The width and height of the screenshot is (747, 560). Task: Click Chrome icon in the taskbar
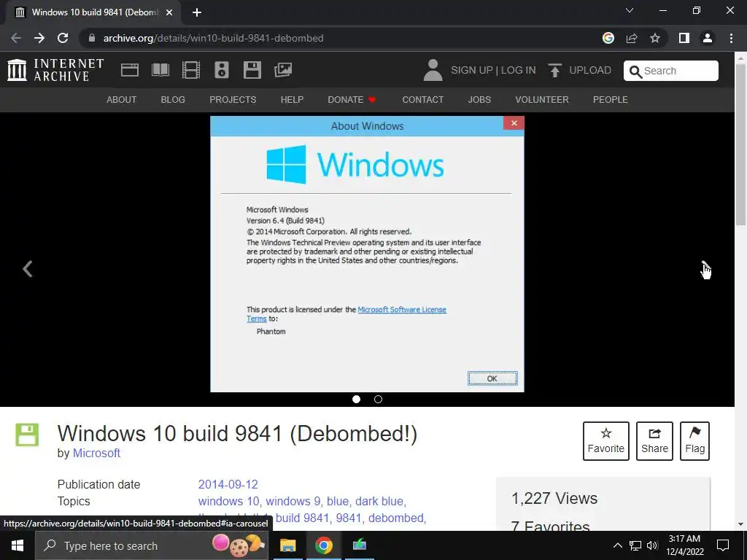[323, 545]
